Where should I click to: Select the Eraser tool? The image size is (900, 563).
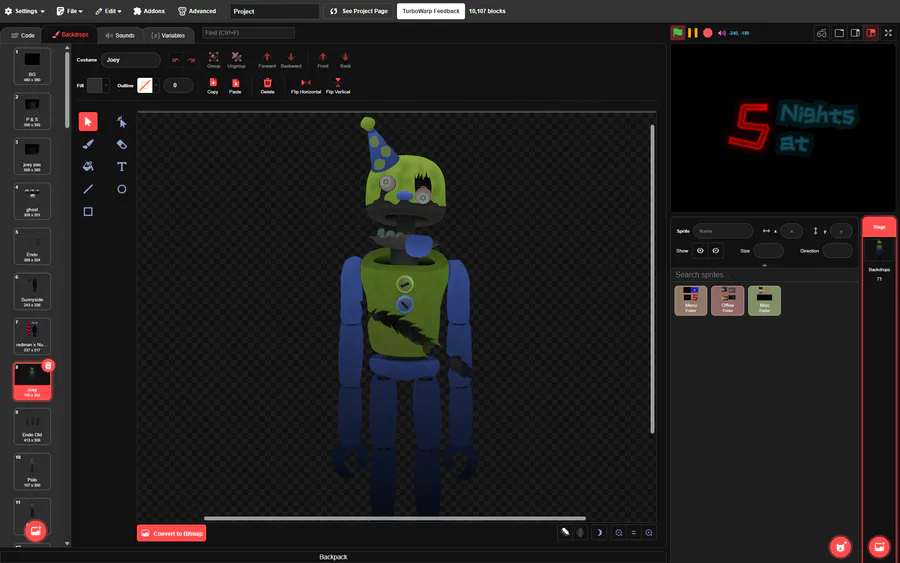121,144
